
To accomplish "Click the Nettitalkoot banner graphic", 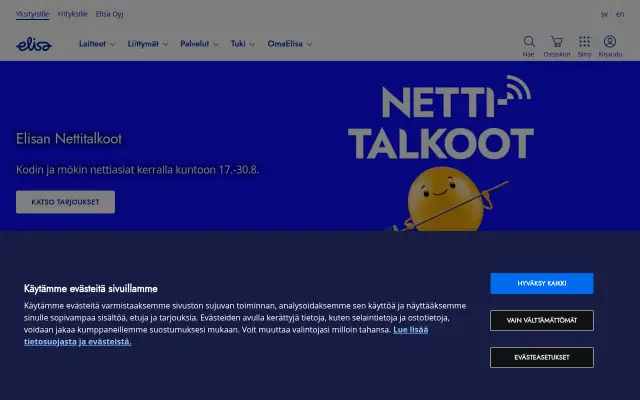I will pyautogui.click(x=441, y=152).
